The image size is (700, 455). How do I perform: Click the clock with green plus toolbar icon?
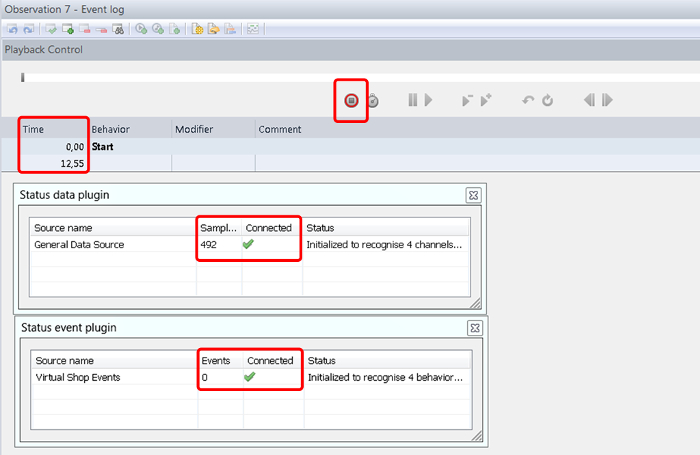(x=158, y=29)
